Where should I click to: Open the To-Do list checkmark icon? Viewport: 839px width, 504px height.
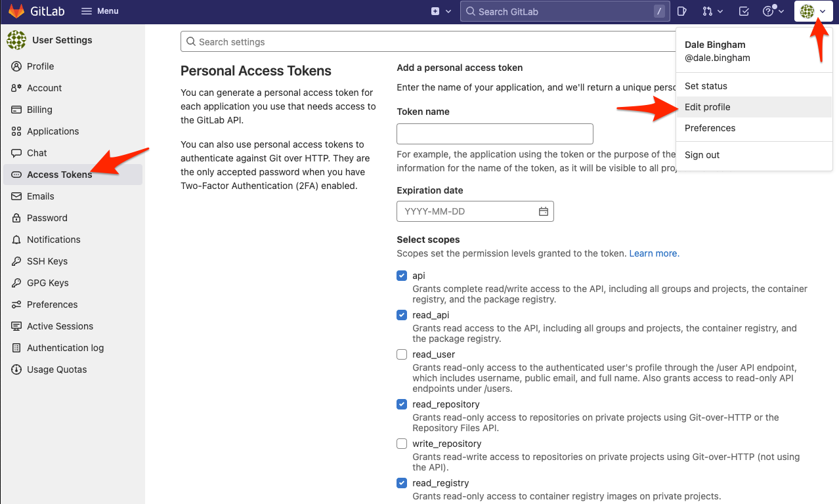pos(744,11)
